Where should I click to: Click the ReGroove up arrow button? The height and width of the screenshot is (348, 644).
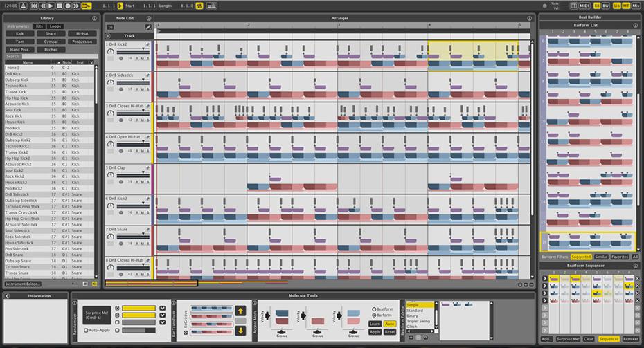[x=240, y=310]
